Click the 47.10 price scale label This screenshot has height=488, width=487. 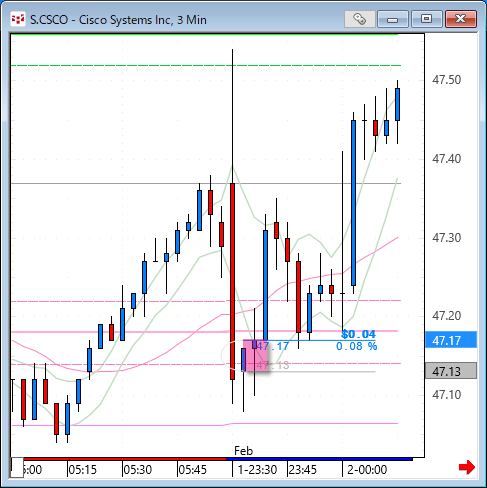[x=446, y=395]
